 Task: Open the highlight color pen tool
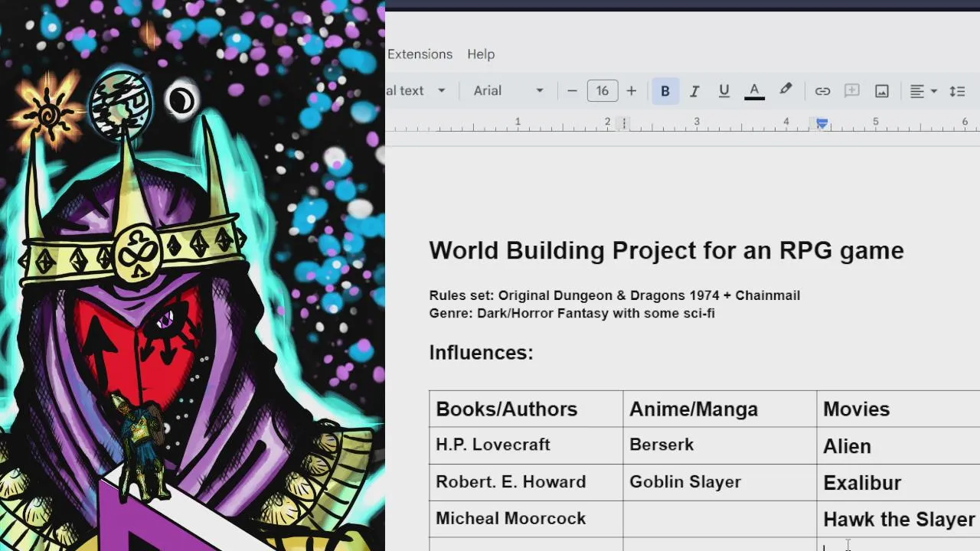[786, 90]
